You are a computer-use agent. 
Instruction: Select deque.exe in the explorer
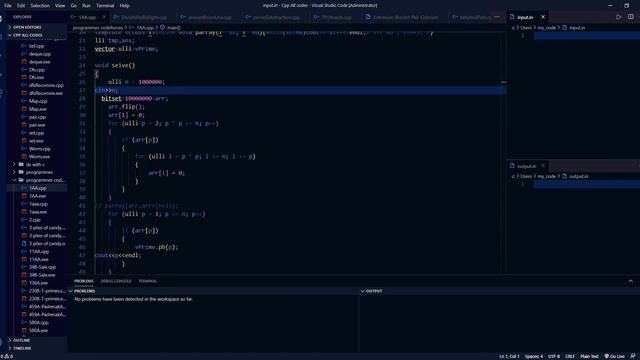coord(39,62)
